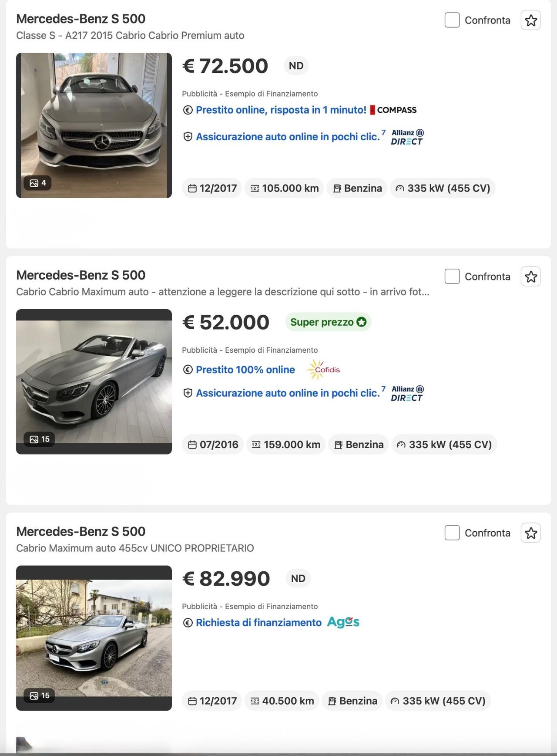The width and height of the screenshot is (557, 756).
Task: Favorite the € 82.990 UNICO PROPRIETARIO listing
Action: [x=530, y=533]
